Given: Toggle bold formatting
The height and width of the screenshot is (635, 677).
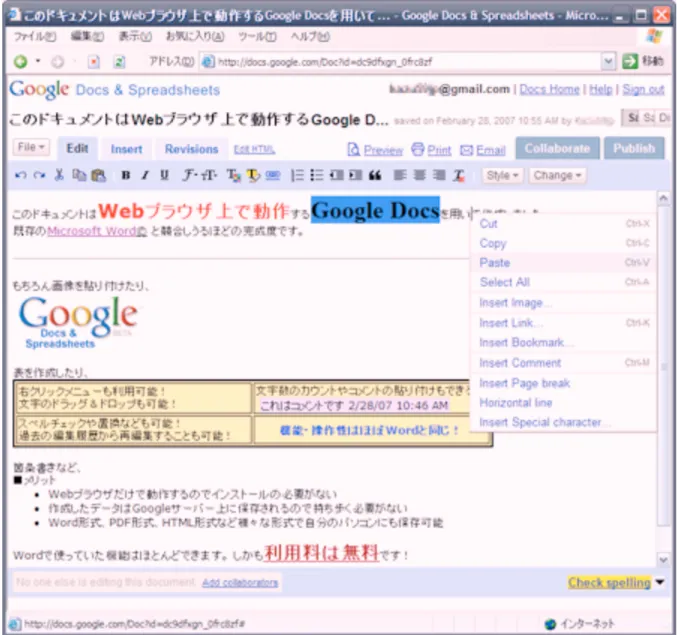Looking at the screenshot, I should pyautogui.click(x=126, y=175).
